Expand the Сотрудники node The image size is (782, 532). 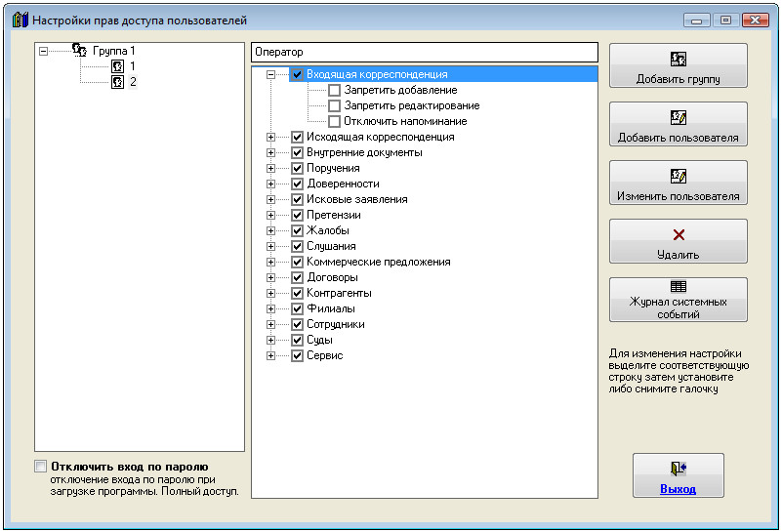[x=270, y=324]
